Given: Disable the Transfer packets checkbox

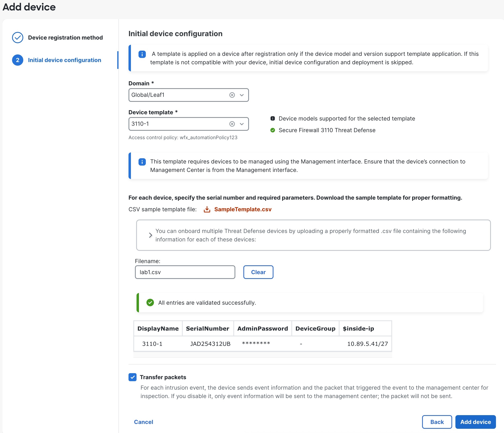Looking at the screenshot, I should pyautogui.click(x=133, y=377).
